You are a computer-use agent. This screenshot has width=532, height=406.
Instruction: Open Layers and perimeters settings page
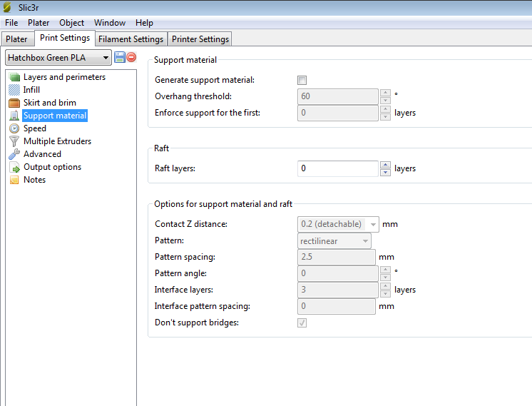(64, 77)
